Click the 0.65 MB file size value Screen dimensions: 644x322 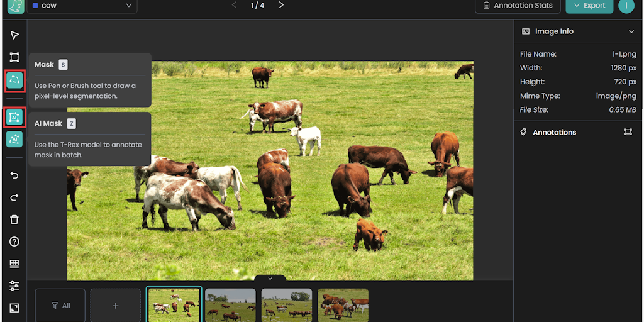(x=623, y=110)
